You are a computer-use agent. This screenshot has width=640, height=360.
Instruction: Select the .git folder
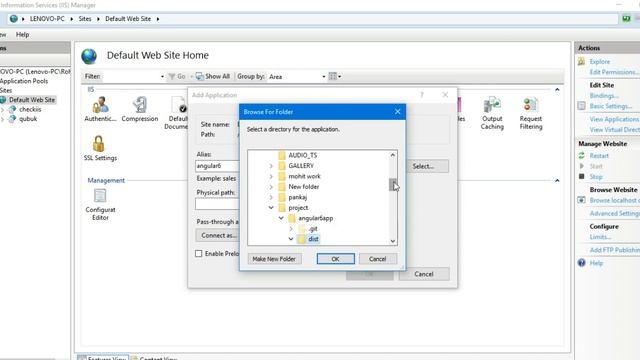pos(313,229)
